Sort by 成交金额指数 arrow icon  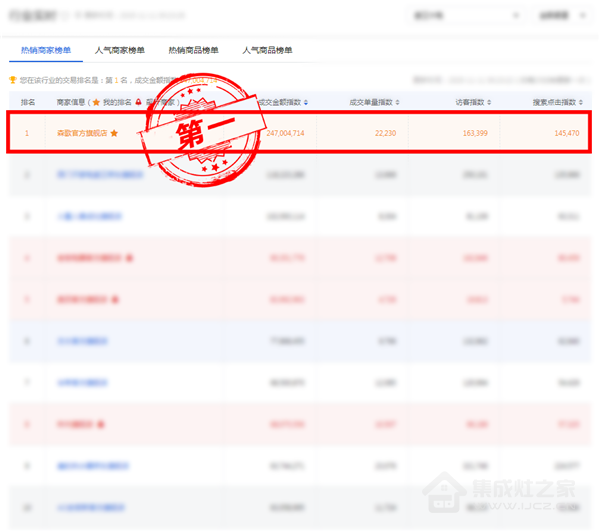pos(306,103)
